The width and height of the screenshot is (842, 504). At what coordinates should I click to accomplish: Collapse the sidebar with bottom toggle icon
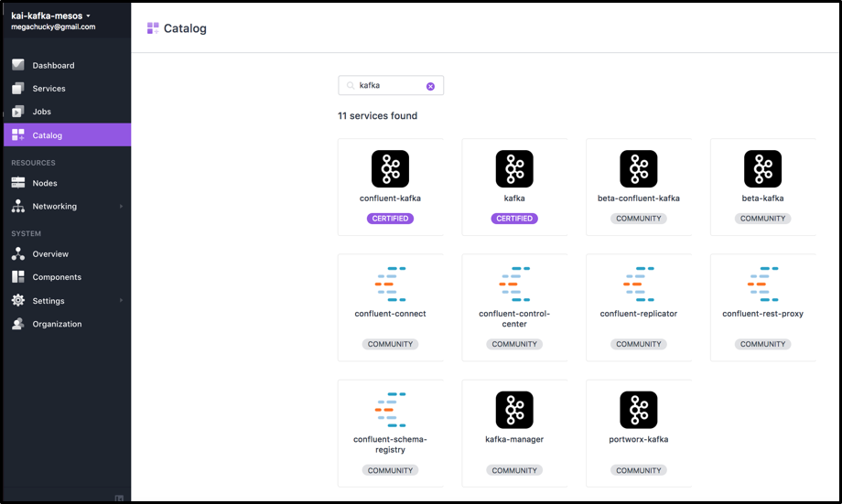point(119,499)
